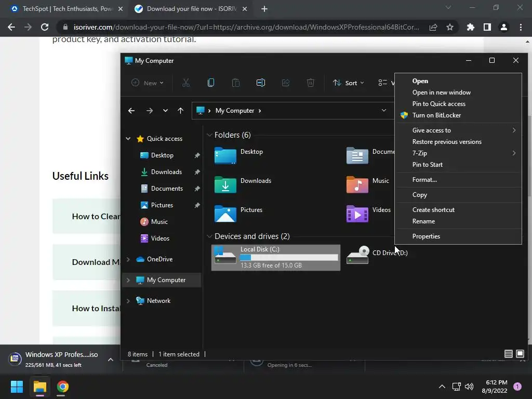Click the share page icon in address bar

(433, 27)
